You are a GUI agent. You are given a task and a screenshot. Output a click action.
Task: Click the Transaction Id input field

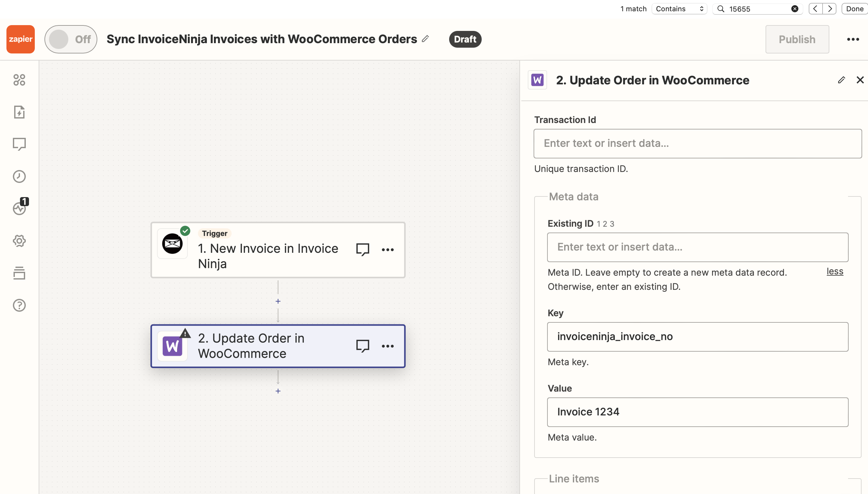coord(698,144)
